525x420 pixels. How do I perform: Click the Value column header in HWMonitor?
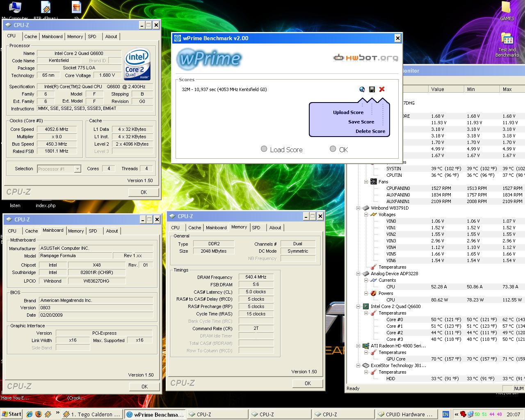446,89
